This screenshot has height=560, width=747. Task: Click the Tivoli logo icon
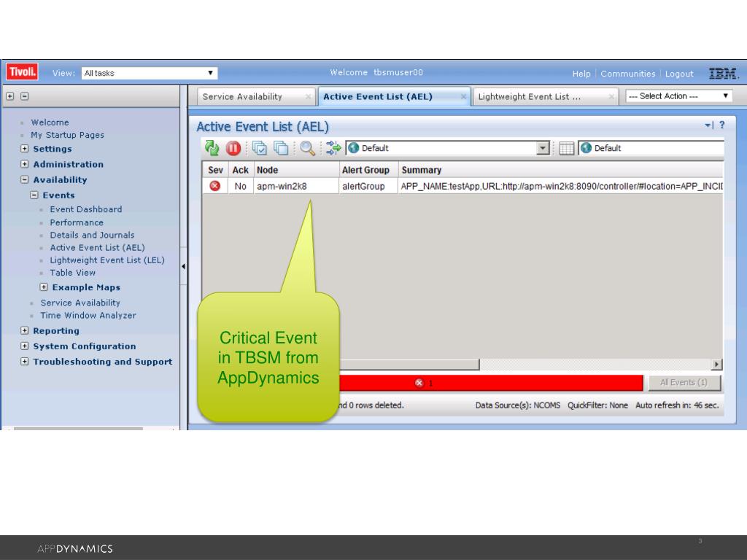pos(22,72)
